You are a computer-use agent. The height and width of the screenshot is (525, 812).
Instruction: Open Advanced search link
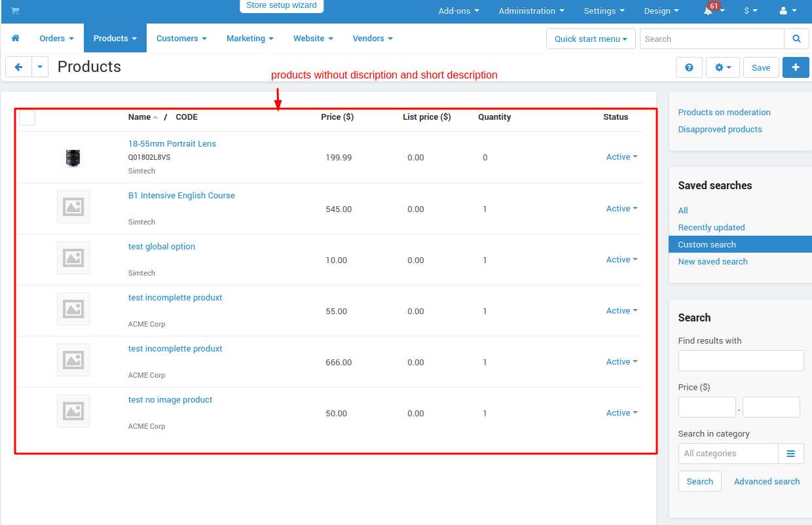tap(767, 481)
